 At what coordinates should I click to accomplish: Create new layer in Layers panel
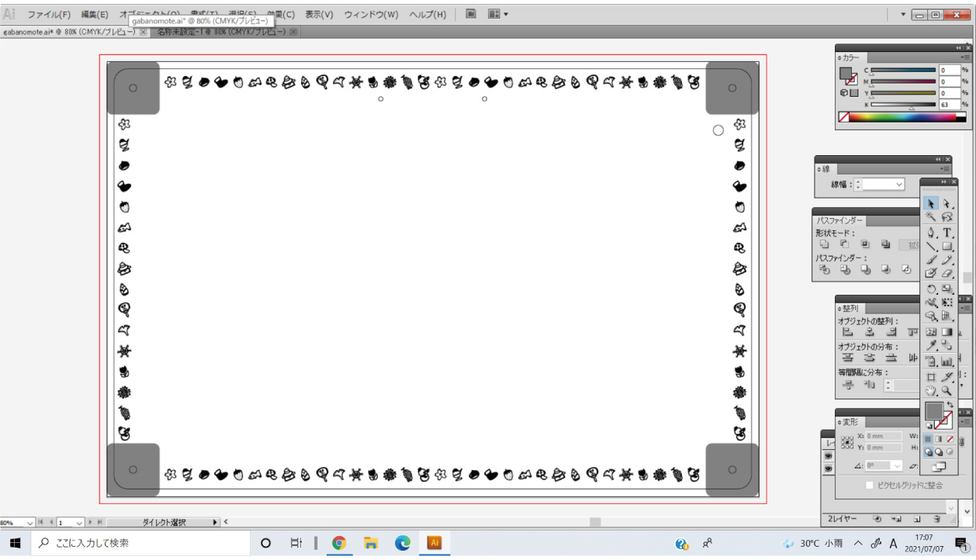pos(916,518)
